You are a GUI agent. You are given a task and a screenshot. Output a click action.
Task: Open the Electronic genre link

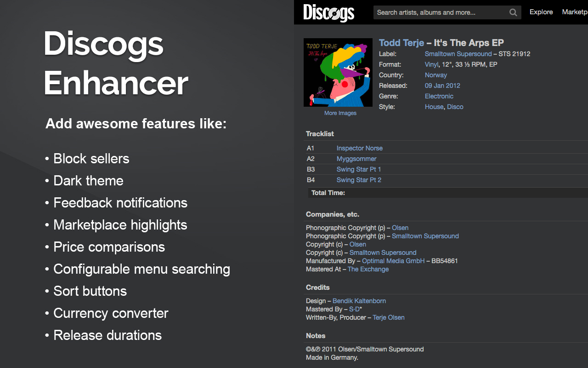point(439,96)
